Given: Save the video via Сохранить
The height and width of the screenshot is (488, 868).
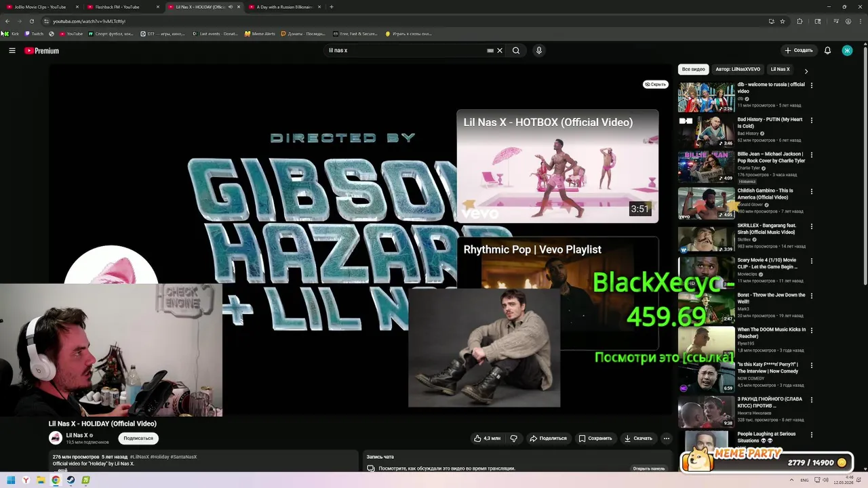Looking at the screenshot, I should (x=595, y=439).
